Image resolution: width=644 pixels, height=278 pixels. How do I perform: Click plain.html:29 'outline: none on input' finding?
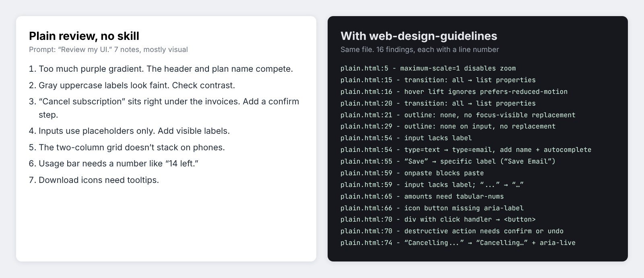click(448, 127)
